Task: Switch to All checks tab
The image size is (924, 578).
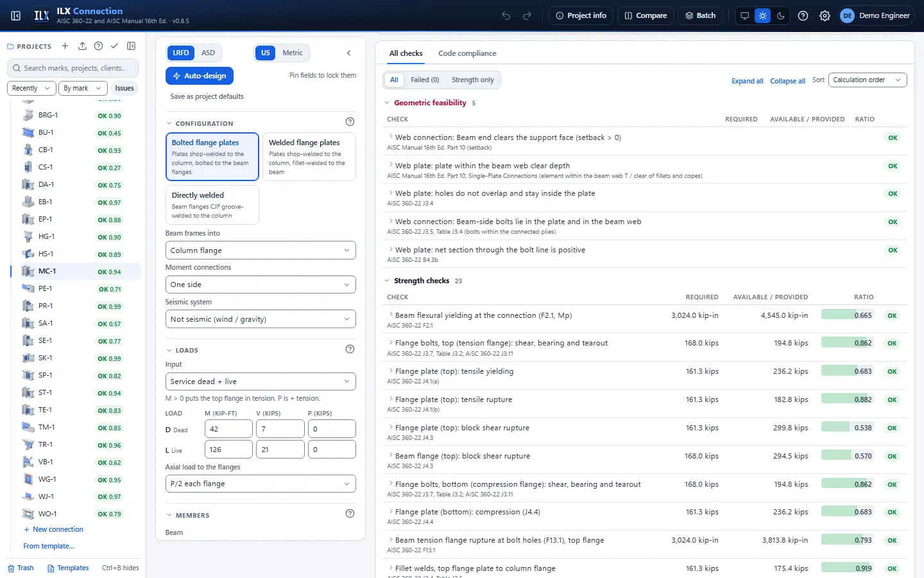Action: click(x=406, y=53)
